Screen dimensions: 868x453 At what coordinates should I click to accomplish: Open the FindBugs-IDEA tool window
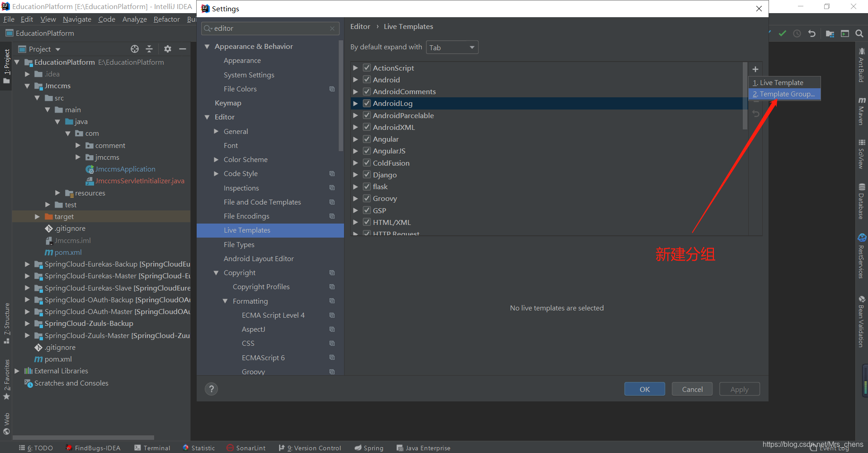point(93,448)
